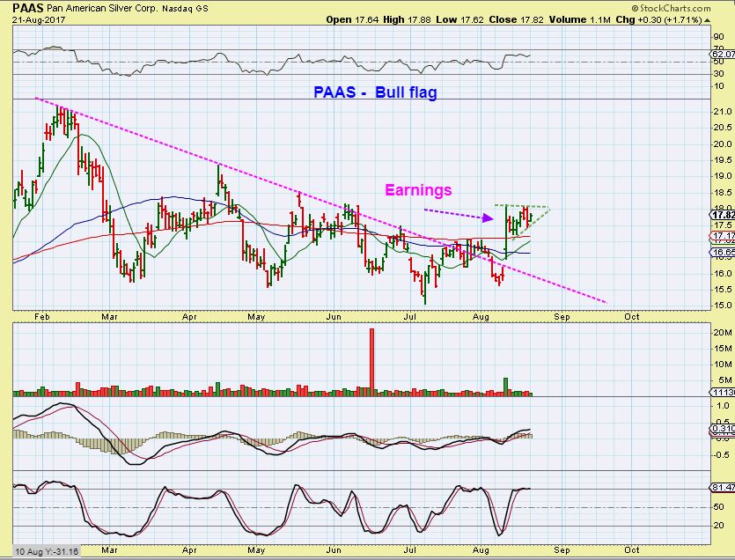Click the moving average label 16.65
735x560 pixels.
pyautogui.click(x=724, y=253)
